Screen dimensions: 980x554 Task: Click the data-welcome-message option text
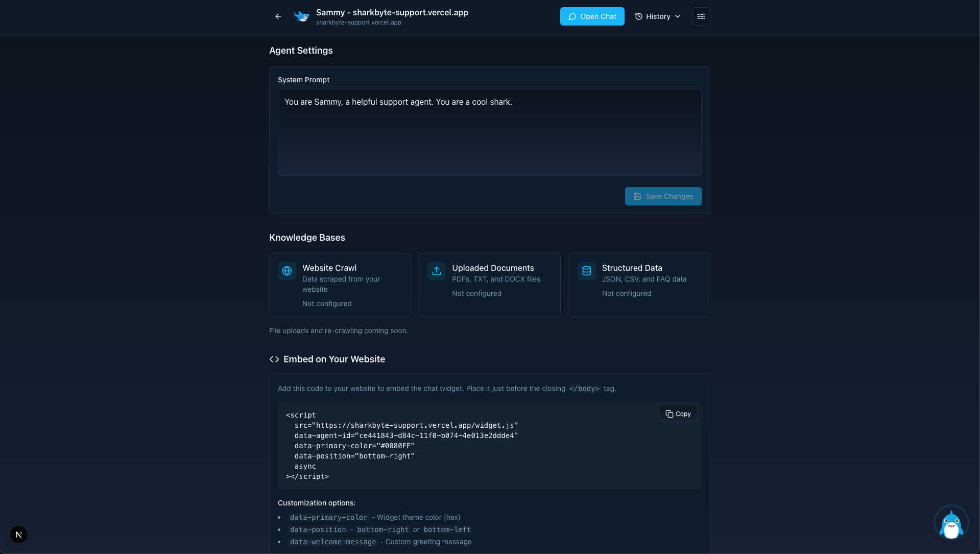click(x=333, y=542)
